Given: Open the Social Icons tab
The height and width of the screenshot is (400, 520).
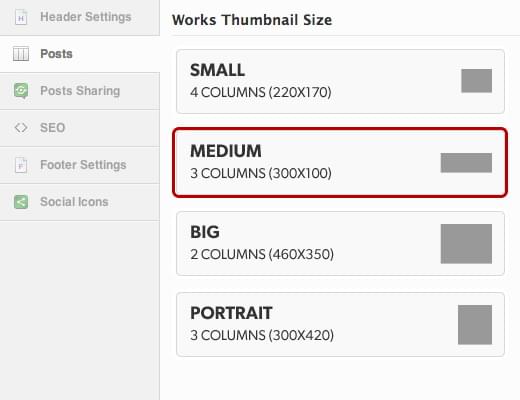Looking at the screenshot, I should [80, 202].
